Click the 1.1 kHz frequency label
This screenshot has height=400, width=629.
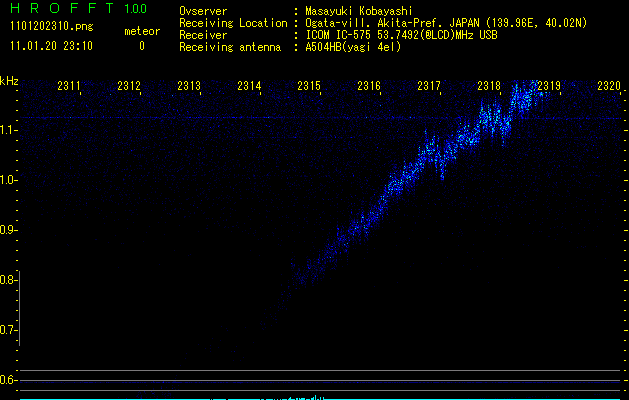pos(8,130)
